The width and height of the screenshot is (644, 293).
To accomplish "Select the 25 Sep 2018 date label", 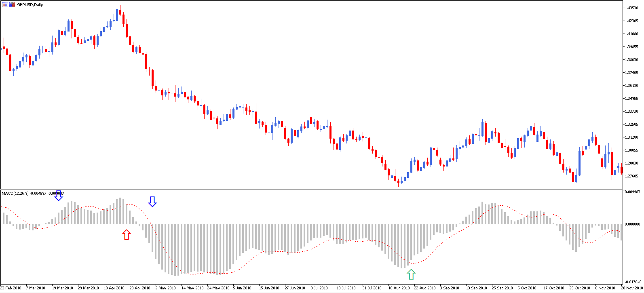I will point(502,288).
